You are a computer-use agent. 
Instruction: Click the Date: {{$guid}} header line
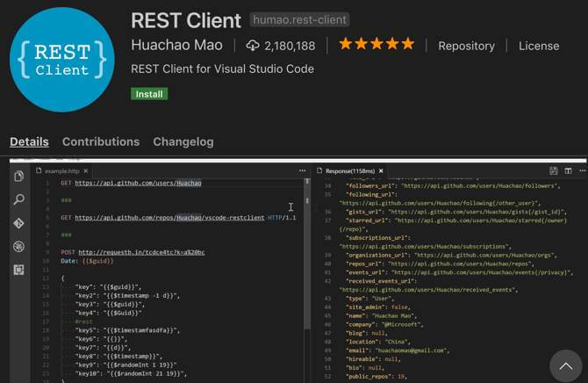click(87, 261)
